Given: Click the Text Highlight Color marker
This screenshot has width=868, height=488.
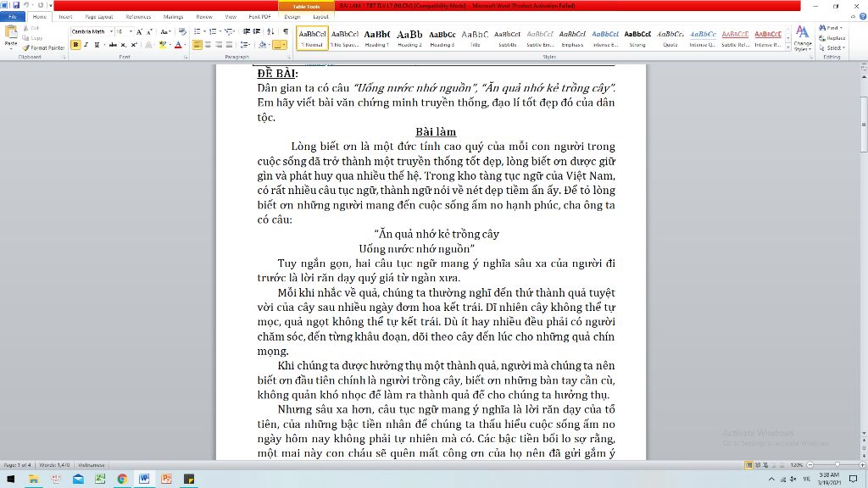Looking at the screenshot, I should [162, 45].
